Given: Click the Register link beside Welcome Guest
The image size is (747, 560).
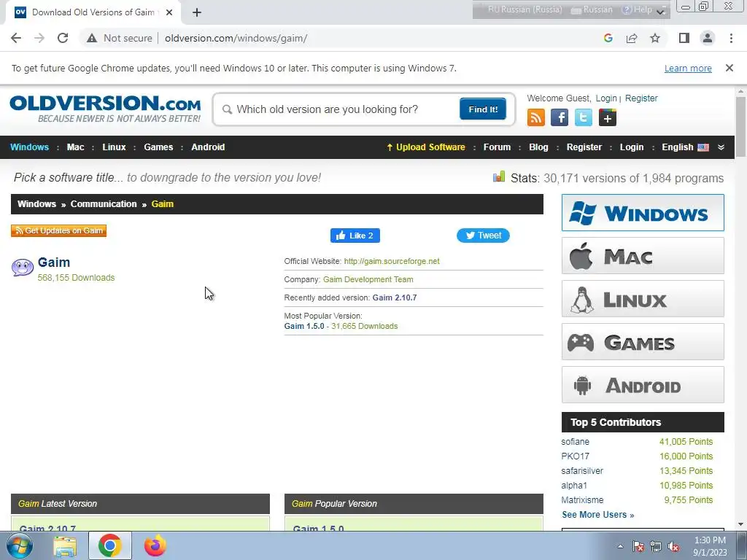Looking at the screenshot, I should tap(641, 98).
